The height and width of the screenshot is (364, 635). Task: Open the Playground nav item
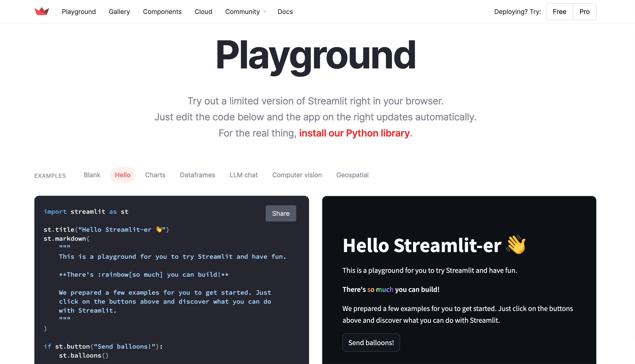(x=79, y=12)
